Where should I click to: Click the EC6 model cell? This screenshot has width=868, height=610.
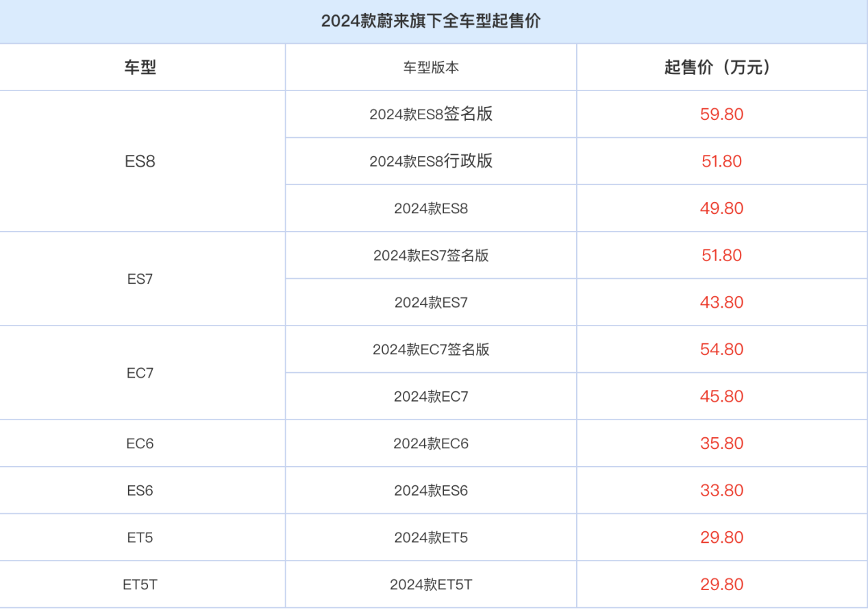pyautogui.click(x=142, y=443)
